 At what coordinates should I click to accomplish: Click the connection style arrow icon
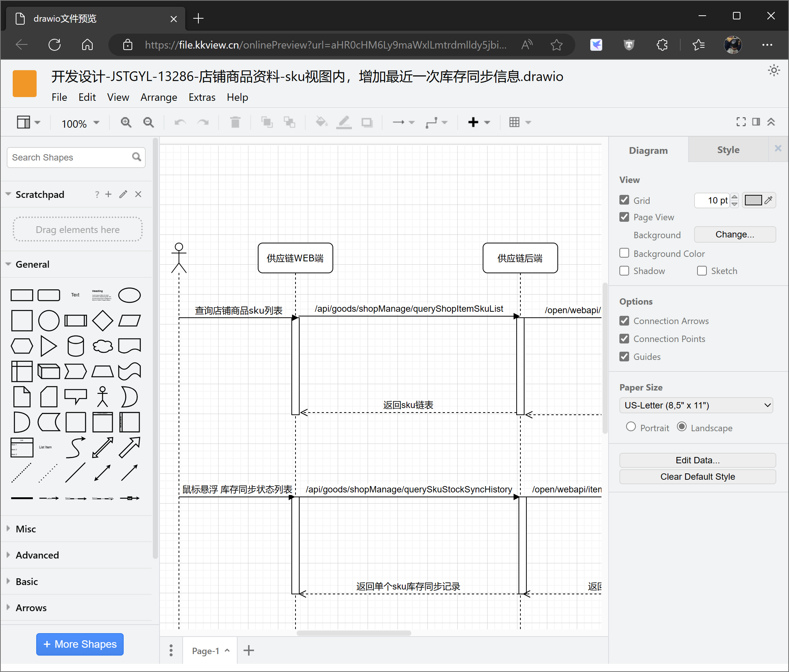400,122
